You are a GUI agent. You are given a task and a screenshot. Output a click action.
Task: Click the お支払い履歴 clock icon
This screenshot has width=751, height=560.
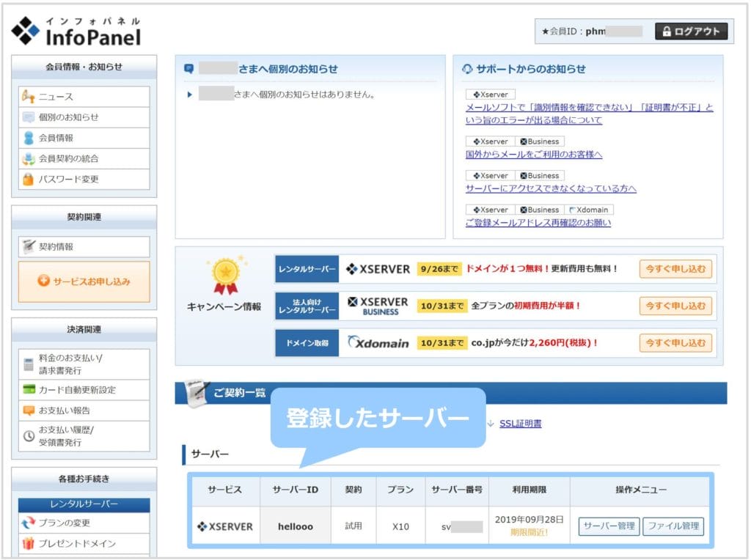click(x=29, y=436)
